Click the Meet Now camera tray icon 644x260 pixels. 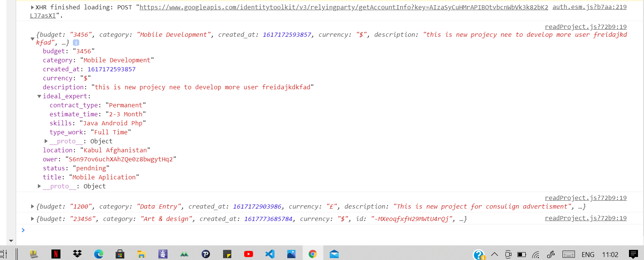pyautogui.click(x=508, y=254)
